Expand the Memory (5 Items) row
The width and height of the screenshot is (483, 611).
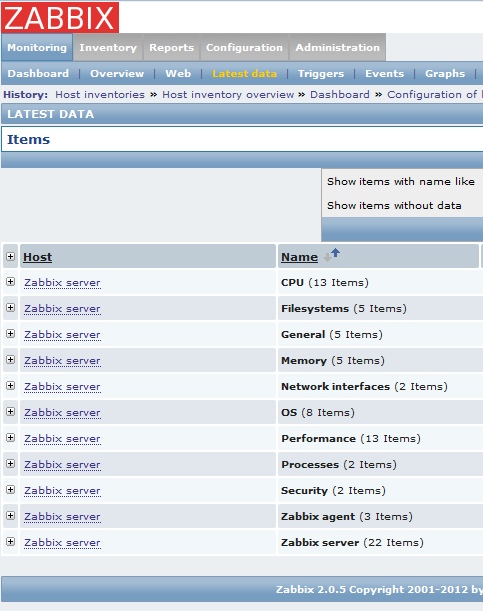[11, 360]
